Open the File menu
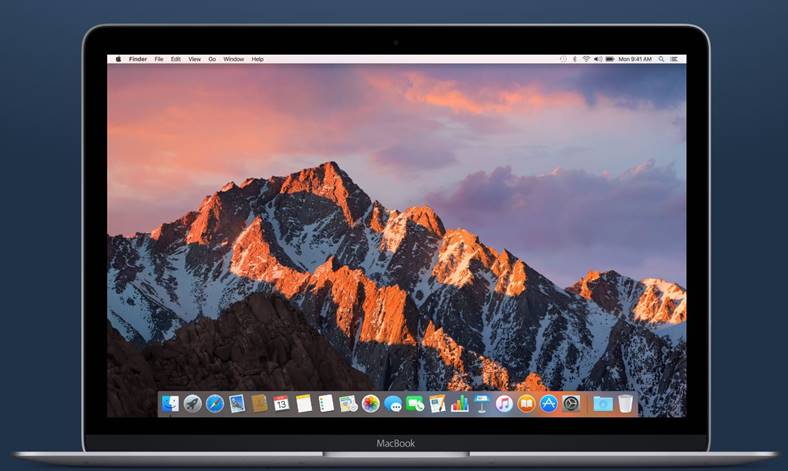The height and width of the screenshot is (471, 788). click(x=159, y=59)
